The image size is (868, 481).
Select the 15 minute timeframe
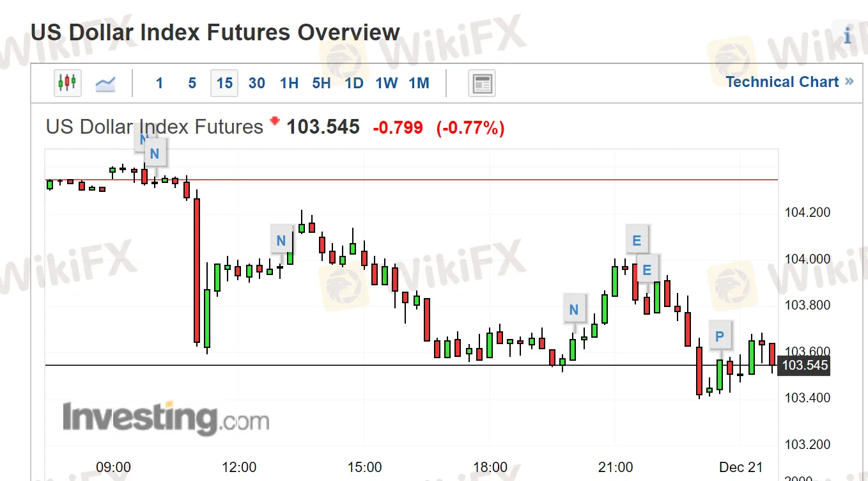pyautogui.click(x=224, y=83)
